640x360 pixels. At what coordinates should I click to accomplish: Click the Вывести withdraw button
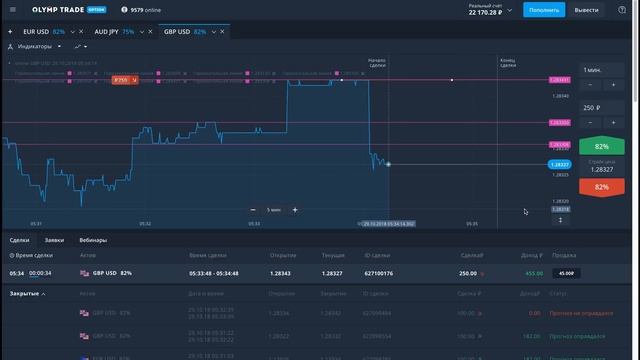(x=587, y=10)
